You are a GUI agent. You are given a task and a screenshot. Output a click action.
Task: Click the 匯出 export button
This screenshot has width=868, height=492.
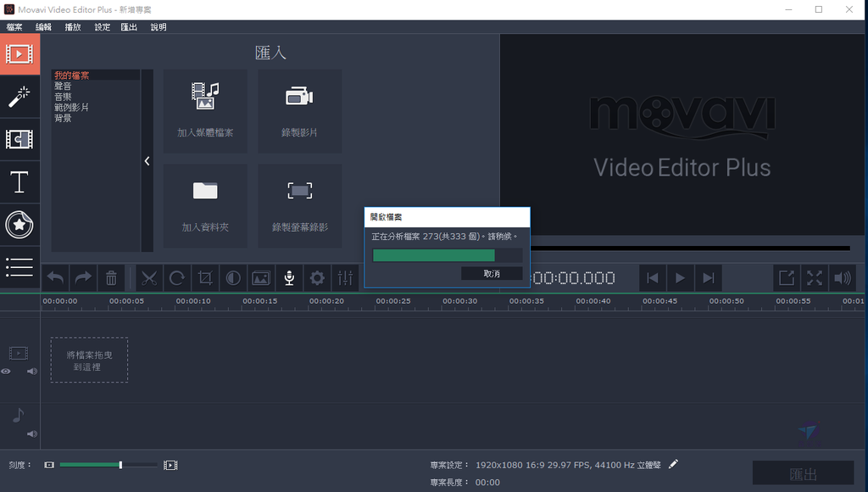click(x=803, y=473)
